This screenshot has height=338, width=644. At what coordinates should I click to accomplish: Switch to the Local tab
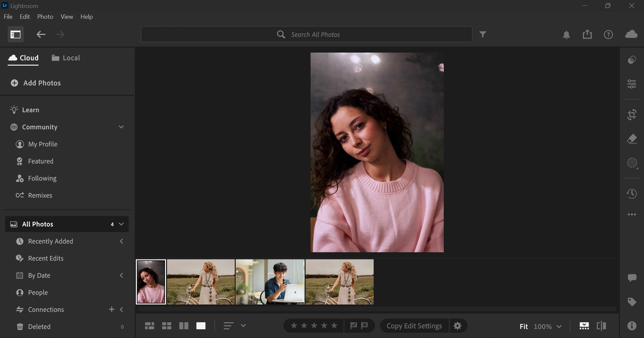(65, 58)
